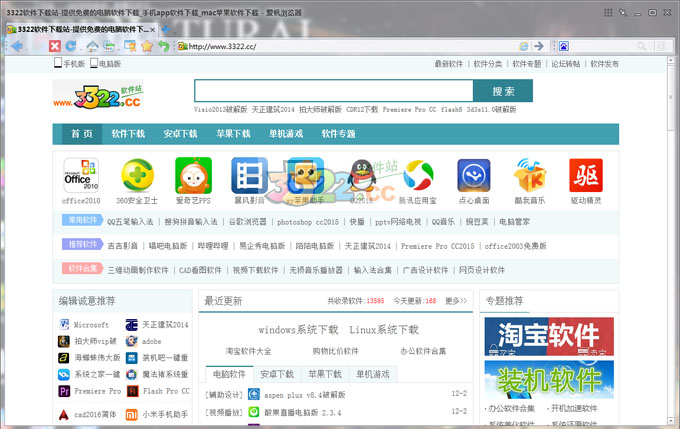Open the 软件下载 navigation item
This screenshot has width=680, height=429.
coord(128,134)
